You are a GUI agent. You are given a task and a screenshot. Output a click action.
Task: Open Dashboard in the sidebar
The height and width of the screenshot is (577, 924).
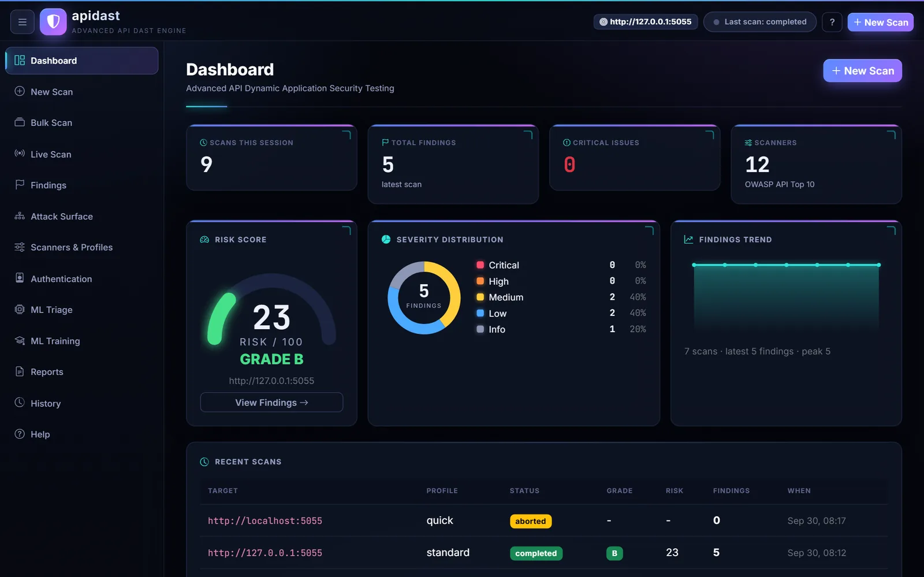click(x=81, y=61)
